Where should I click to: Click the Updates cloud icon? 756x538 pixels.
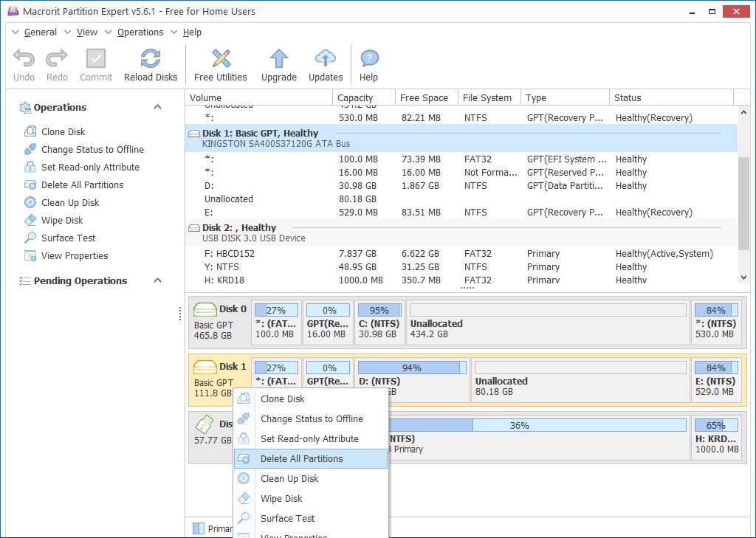tap(326, 59)
